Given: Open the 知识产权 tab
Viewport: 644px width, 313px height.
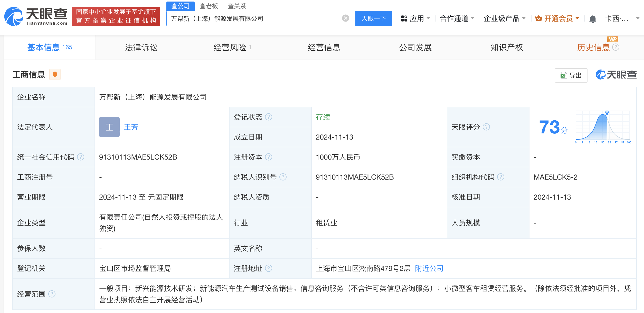Looking at the screenshot, I should tap(506, 47).
